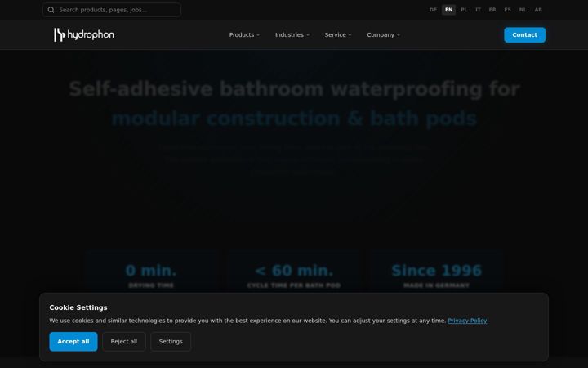
Task: Reject all cookies
Action: (124, 341)
